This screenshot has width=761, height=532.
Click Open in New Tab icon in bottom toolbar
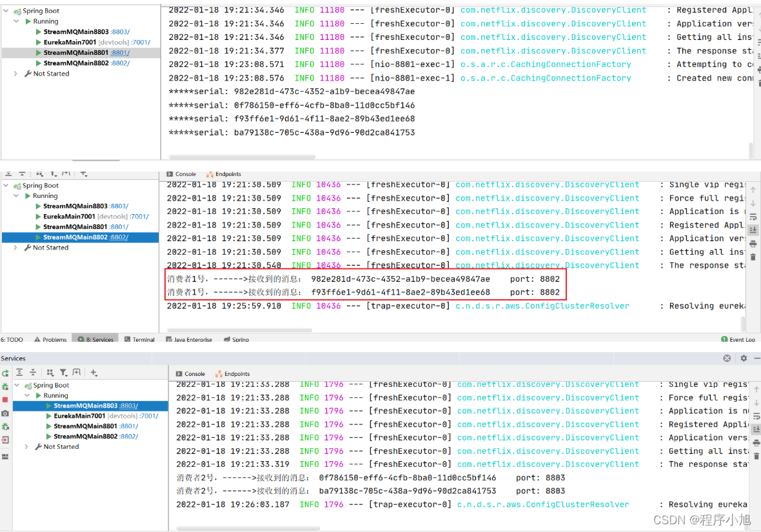click(77, 372)
